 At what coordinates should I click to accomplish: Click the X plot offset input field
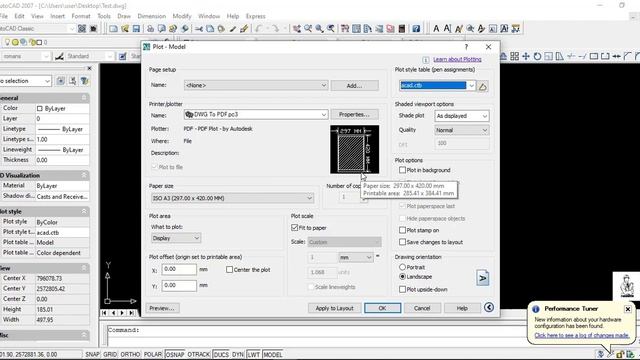(179, 269)
